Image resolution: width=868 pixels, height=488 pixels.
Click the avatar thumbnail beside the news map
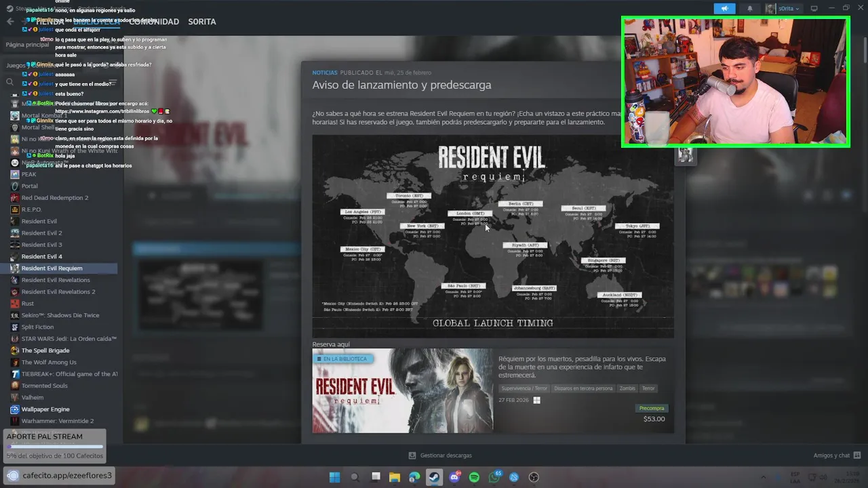tap(686, 155)
